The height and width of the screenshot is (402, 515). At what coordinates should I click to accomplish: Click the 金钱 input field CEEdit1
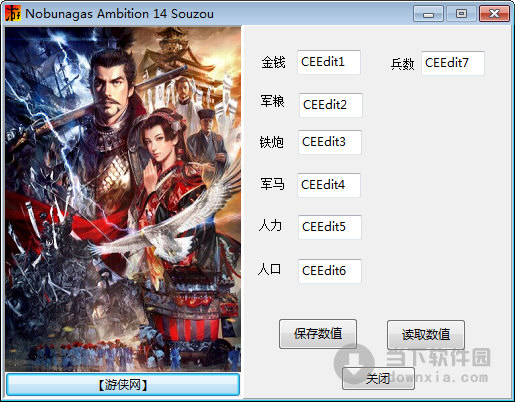tap(329, 62)
